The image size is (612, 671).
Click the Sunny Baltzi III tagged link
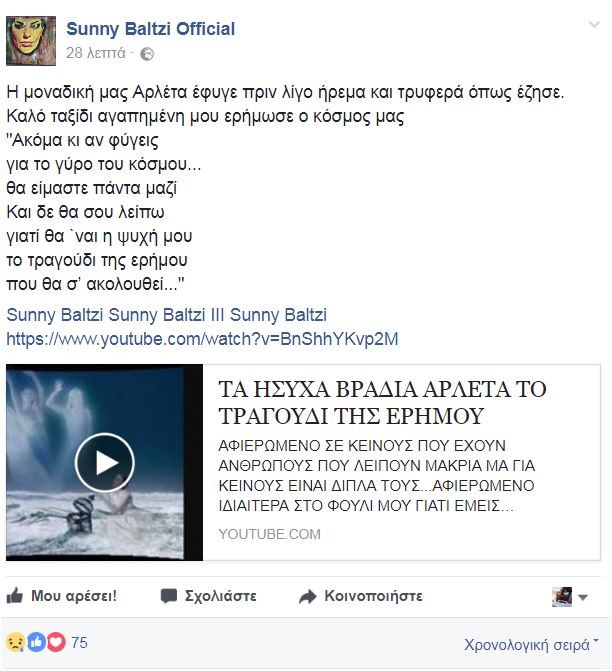tap(166, 315)
